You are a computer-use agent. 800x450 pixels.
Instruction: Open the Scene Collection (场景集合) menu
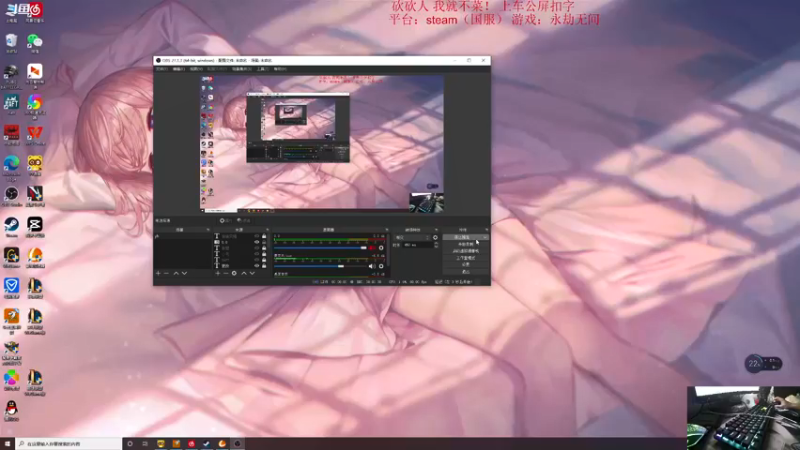[x=242, y=69]
